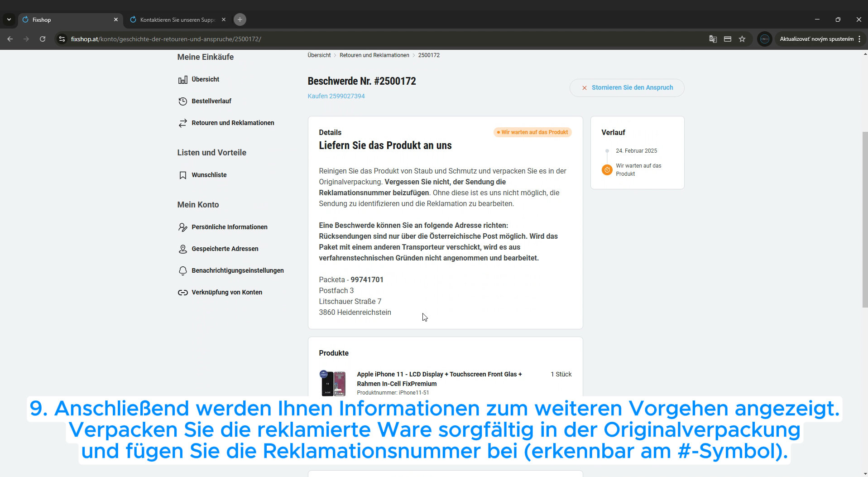The height and width of the screenshot is (477, 868).
Task: Open the browser translate page icon
Action: coord(713,39)
